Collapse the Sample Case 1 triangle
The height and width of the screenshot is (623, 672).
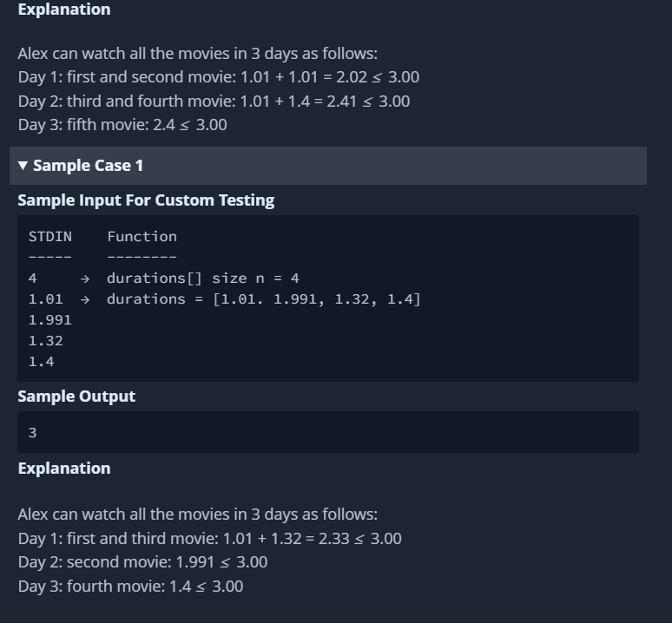click(x=23, y=166)
